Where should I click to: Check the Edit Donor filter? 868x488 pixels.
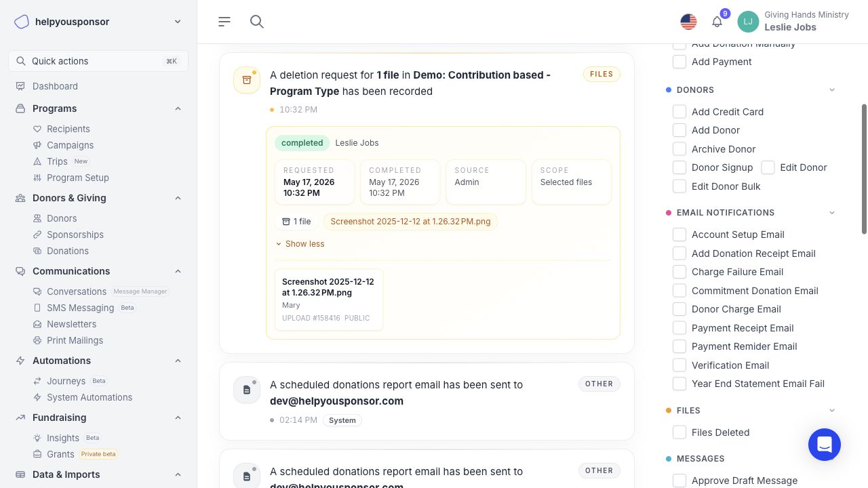pyautogui.click(x=768, y=167)
